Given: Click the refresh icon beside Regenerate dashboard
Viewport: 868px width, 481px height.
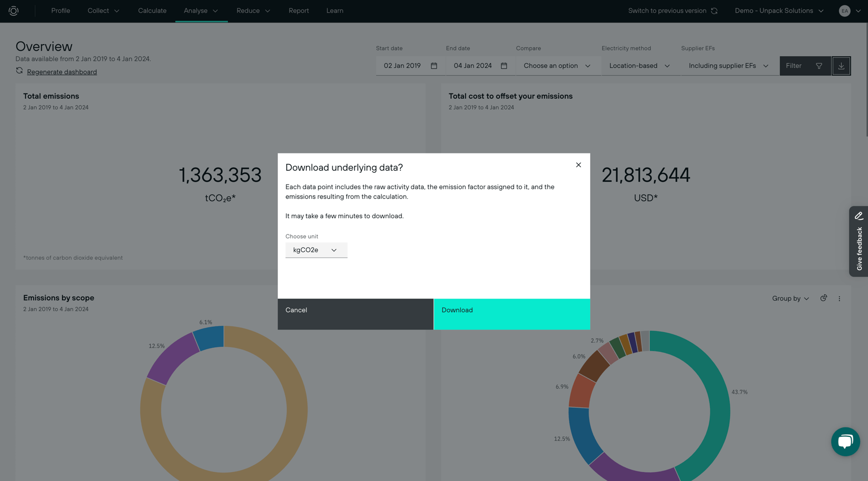Looking at the screenshot, I should (x=19, y=70).
